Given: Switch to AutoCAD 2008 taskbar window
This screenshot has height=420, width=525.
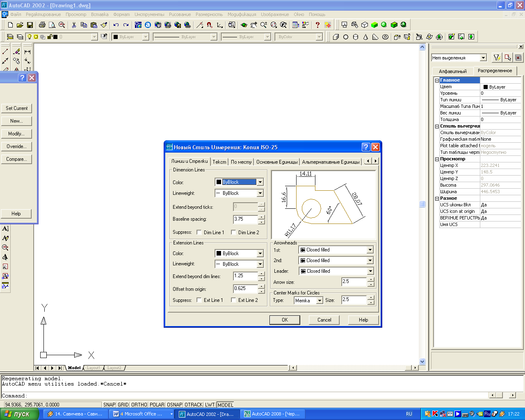Looking at the screenshot, I should [272, 414].
